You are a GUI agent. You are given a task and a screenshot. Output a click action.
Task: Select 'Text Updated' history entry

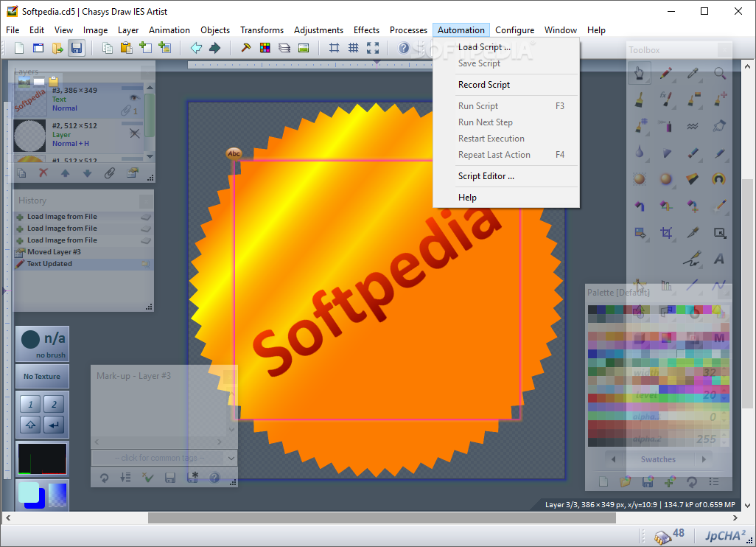tap(83, 264)
